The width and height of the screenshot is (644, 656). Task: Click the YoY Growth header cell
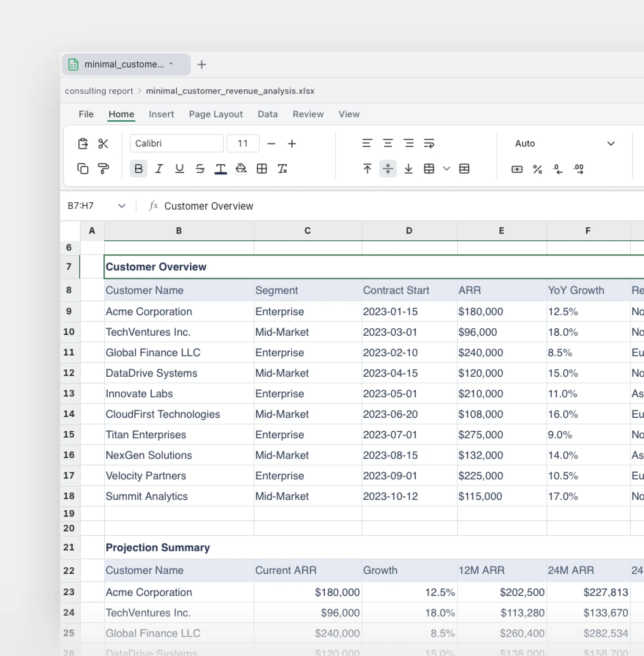tap(588, 290)
